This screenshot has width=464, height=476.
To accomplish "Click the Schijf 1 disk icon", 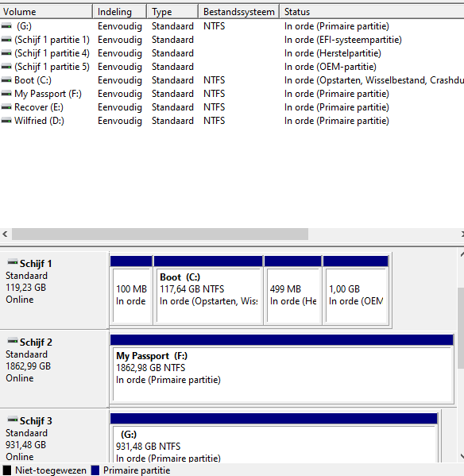I will click(13, 262).
